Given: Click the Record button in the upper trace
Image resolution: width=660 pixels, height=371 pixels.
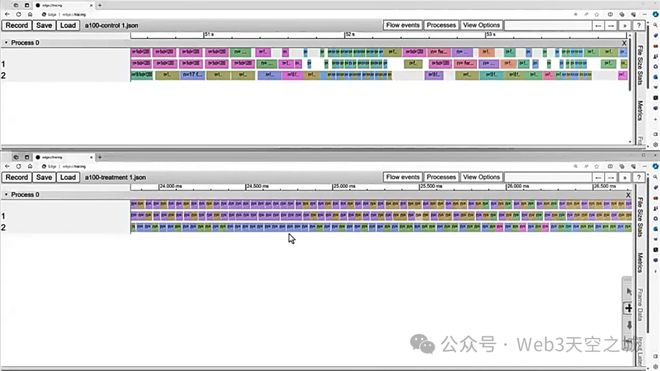Looking at the screenshot, I should coord(17,25).
